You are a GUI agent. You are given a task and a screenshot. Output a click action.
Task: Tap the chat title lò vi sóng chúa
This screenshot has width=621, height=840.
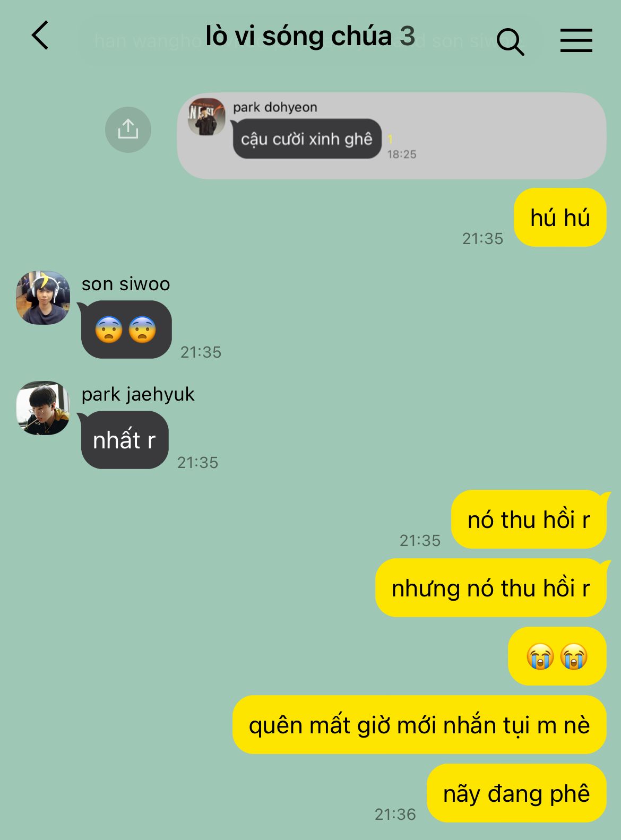pyautogui.click(x=298, y=36)
